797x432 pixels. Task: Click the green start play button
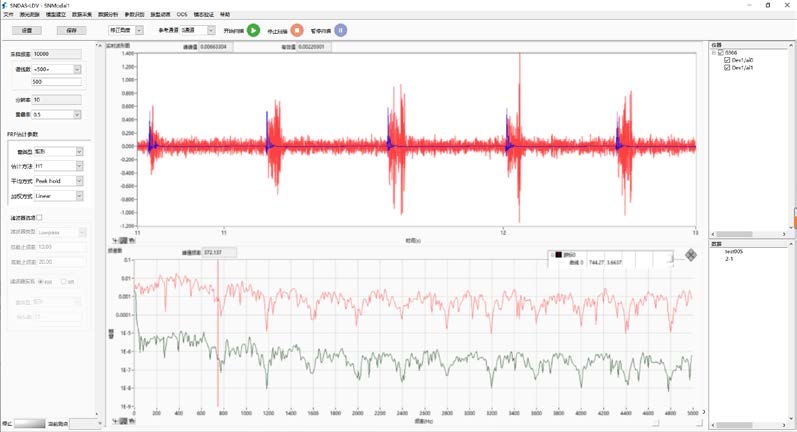(254, 30)
